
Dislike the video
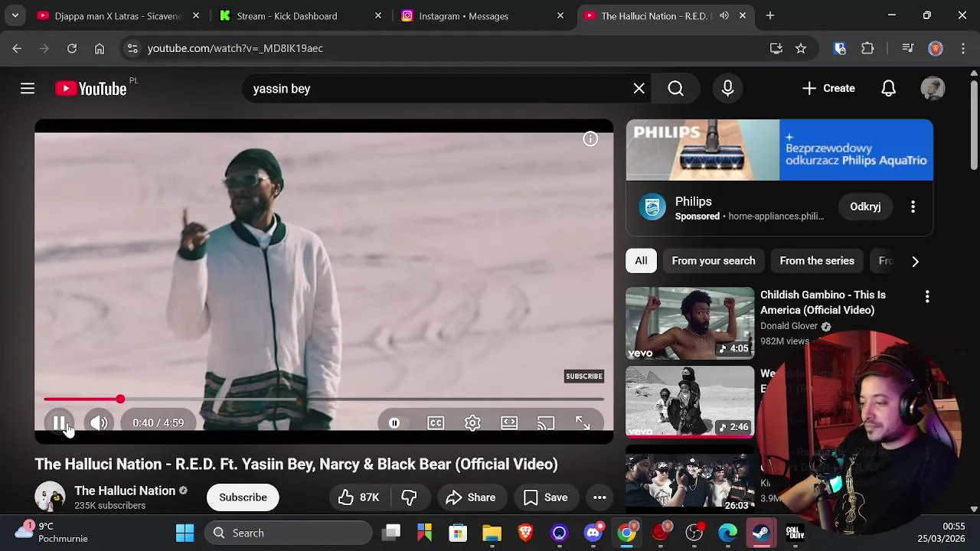[409, 497]
